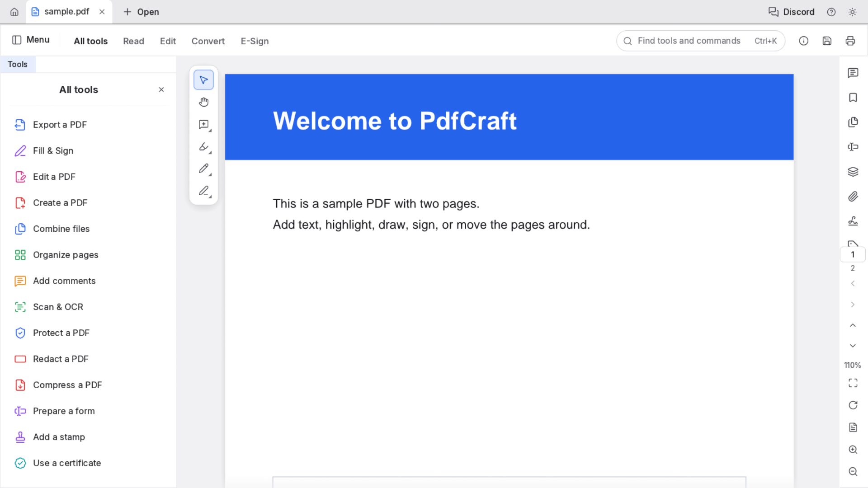Select Organize pages tool
Viewport: 868px width, 488px height.
coord(89,255)
